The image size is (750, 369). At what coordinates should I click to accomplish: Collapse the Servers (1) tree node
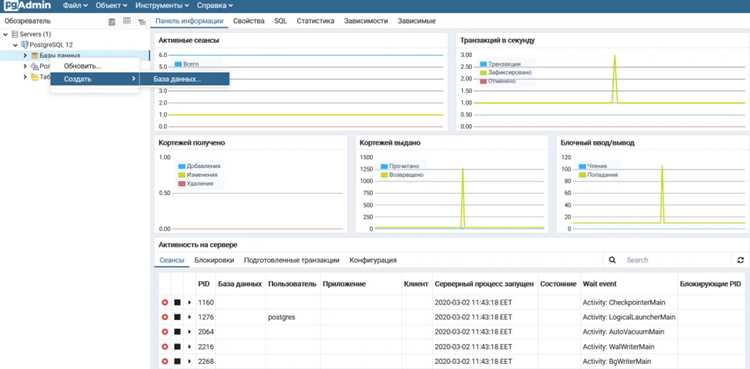6,34
